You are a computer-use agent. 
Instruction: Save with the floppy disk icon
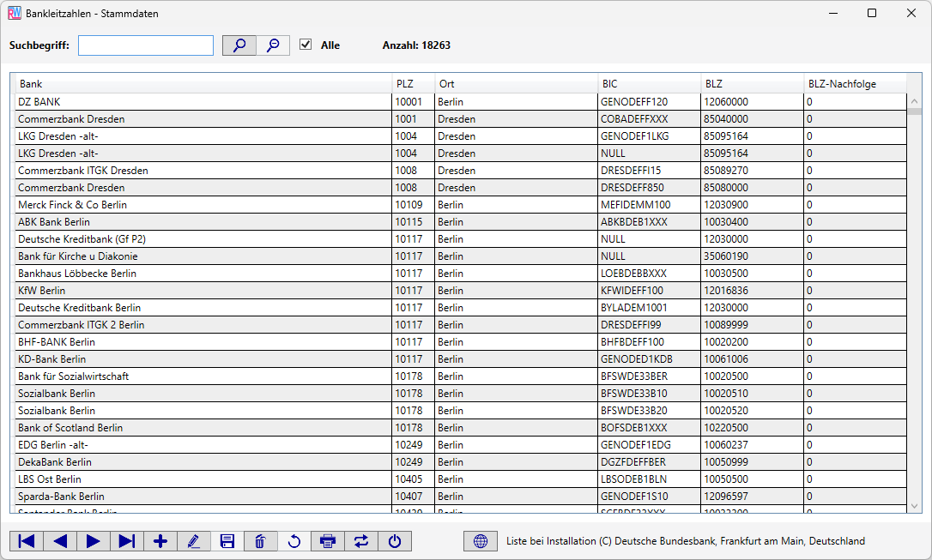coord(227,541)
